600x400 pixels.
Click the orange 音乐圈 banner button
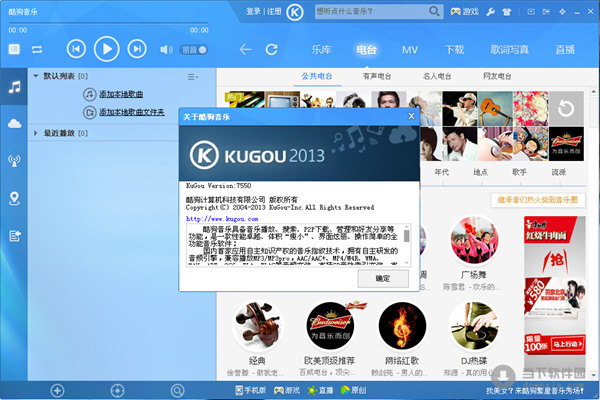[x=538, y=200]
